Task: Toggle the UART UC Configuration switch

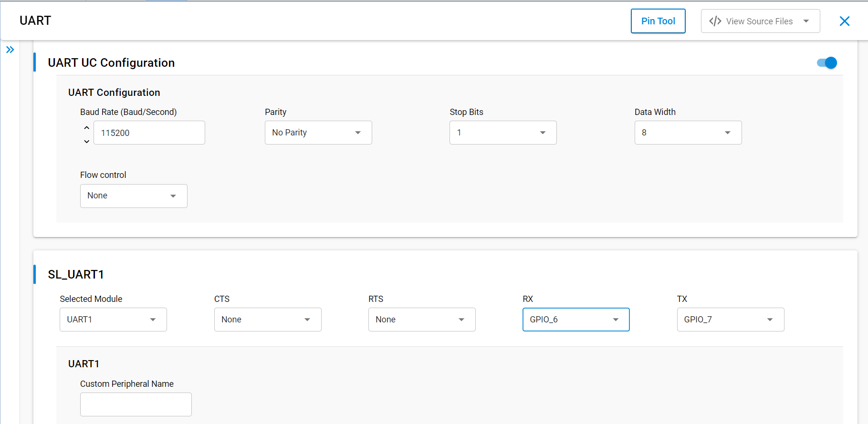Action: point(826,62)
